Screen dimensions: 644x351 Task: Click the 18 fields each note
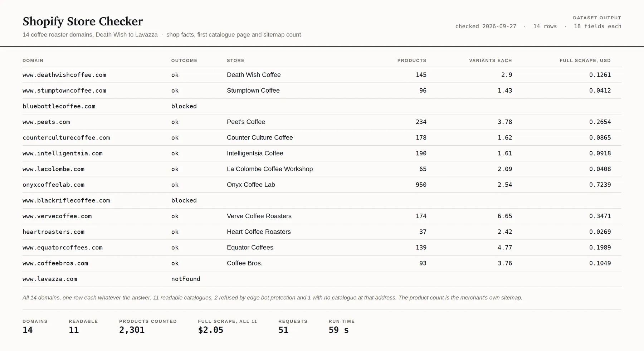pos(597,26)
